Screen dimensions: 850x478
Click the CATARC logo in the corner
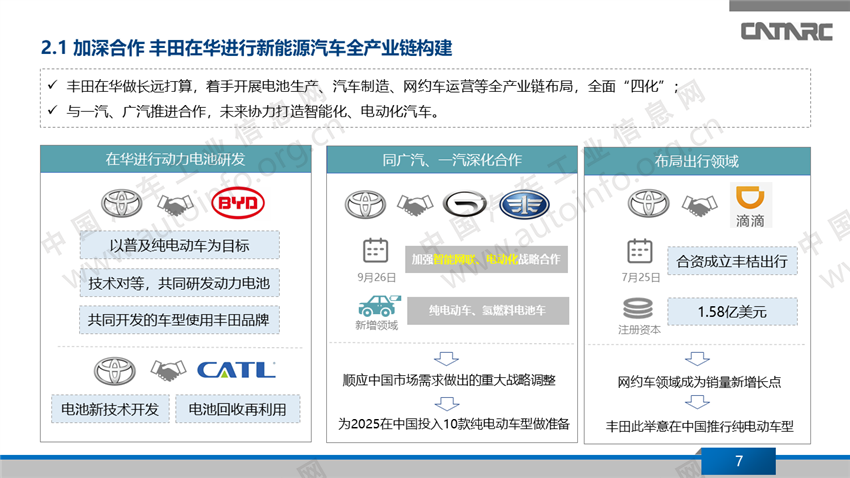click(787, 31)
